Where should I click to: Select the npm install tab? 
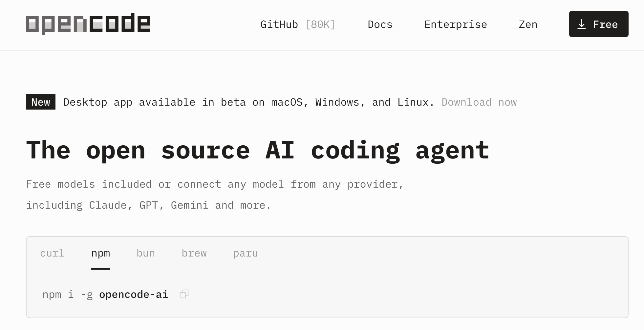click(x=100, y=253)
